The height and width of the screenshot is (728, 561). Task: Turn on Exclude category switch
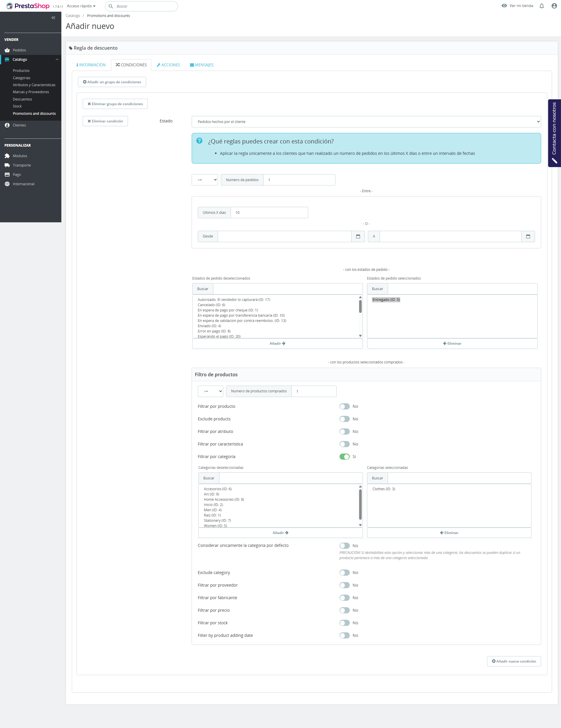pos(344,573)
